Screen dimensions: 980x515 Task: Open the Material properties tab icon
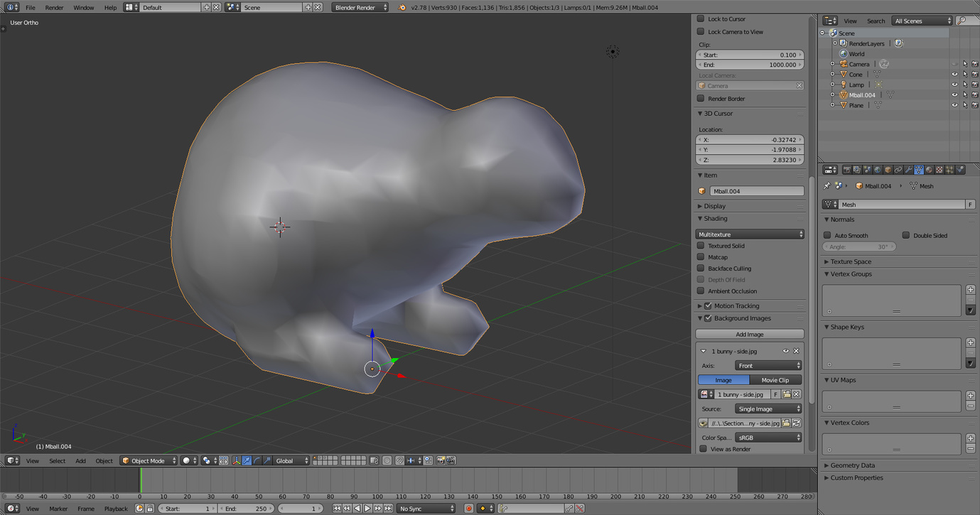pos(929,170)
